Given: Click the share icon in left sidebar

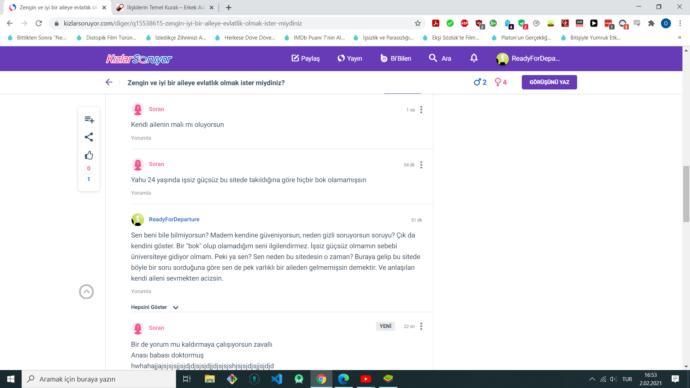Looking at the screenshot, I should point(89,137).
